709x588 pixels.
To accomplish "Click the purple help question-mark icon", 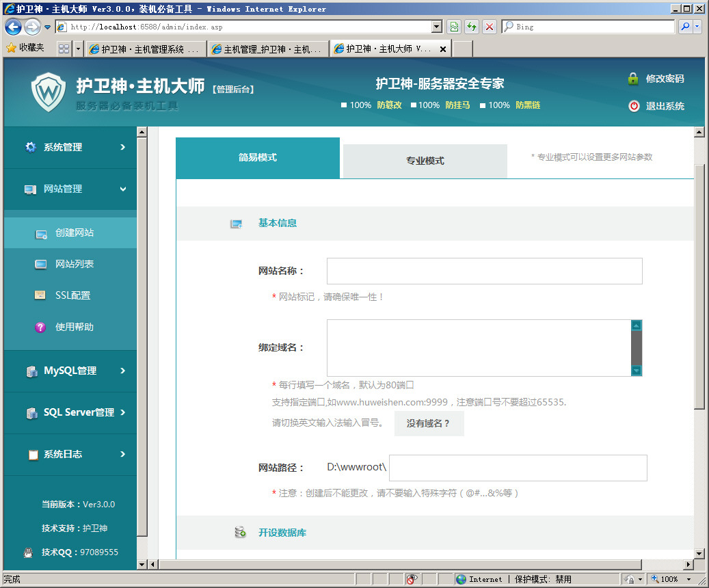I will pos(40,328).
